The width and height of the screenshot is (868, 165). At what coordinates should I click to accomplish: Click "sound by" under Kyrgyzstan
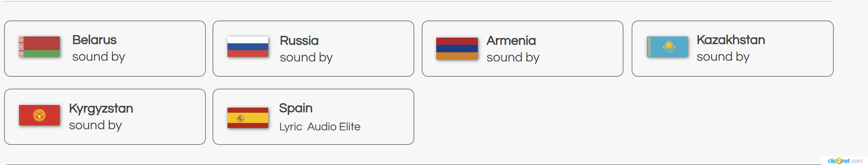pos(95,125)
